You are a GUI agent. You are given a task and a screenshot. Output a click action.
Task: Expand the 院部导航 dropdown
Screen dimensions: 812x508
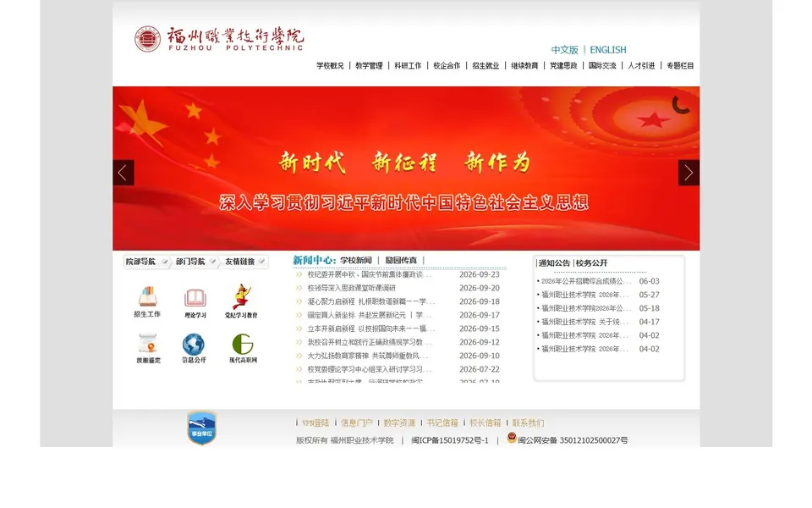tap(146, 262)
